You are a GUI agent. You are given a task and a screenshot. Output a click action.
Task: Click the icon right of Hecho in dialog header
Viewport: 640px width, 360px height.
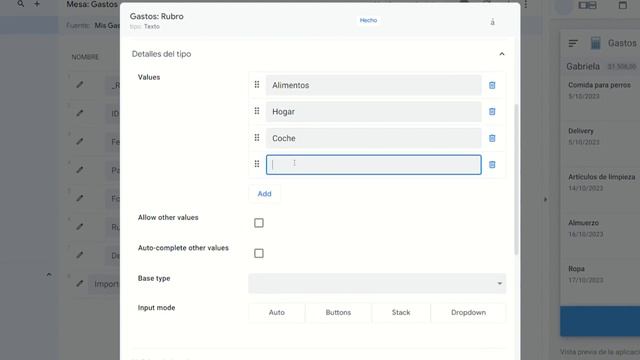492,22
